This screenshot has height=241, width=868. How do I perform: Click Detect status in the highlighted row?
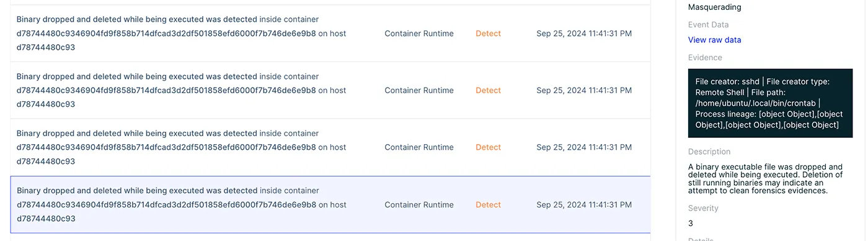[488, 204]
